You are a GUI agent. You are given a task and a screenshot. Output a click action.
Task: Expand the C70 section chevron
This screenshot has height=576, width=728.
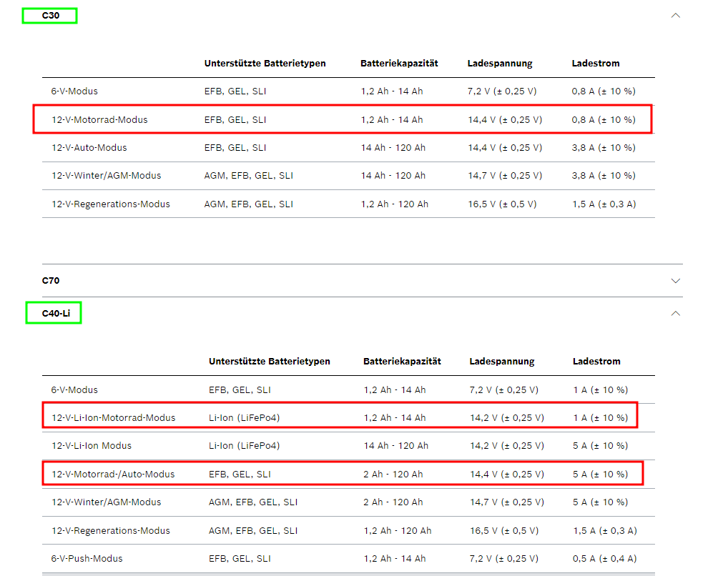click(x=676, y=281)
